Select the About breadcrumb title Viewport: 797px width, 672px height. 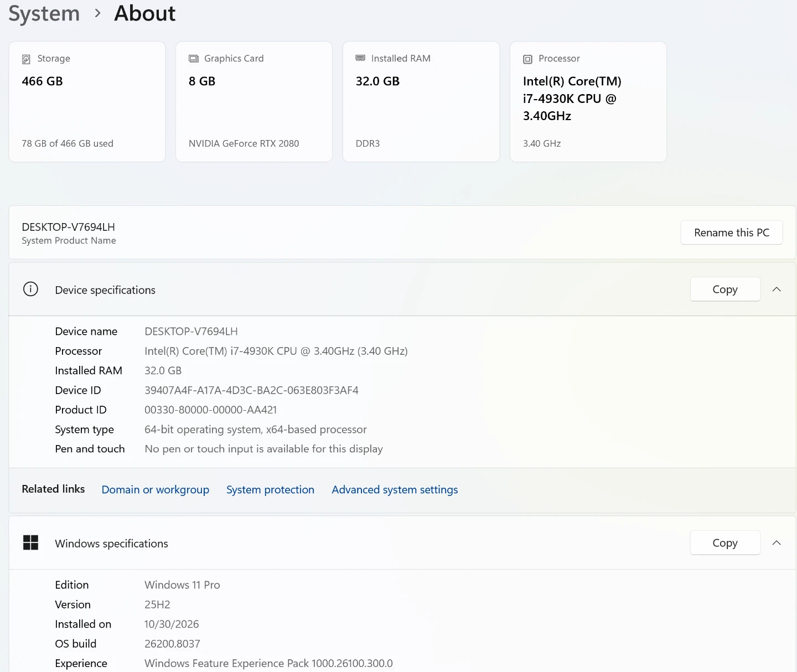click(144, 13)
